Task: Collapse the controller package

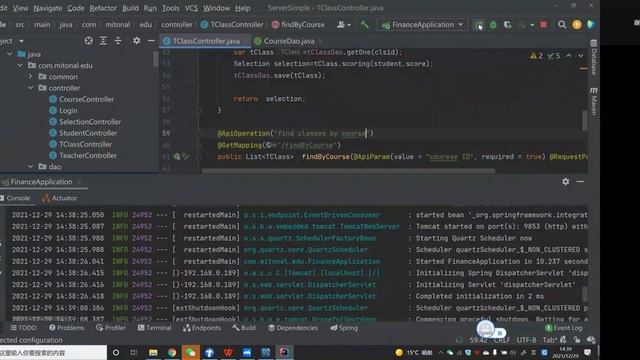Action: click(31, 88)
